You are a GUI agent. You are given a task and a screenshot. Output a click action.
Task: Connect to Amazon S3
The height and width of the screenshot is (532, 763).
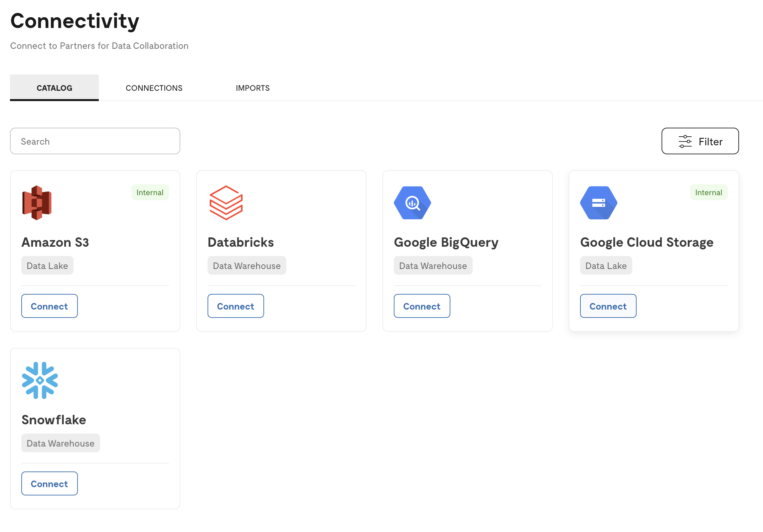pyautogui.click(x=50, y=306)
